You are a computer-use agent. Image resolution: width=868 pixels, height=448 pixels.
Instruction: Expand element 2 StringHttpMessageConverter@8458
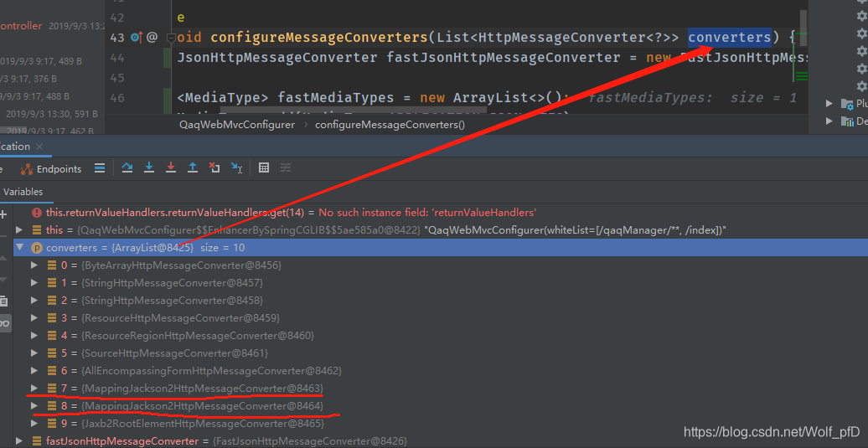coord(34,301)
